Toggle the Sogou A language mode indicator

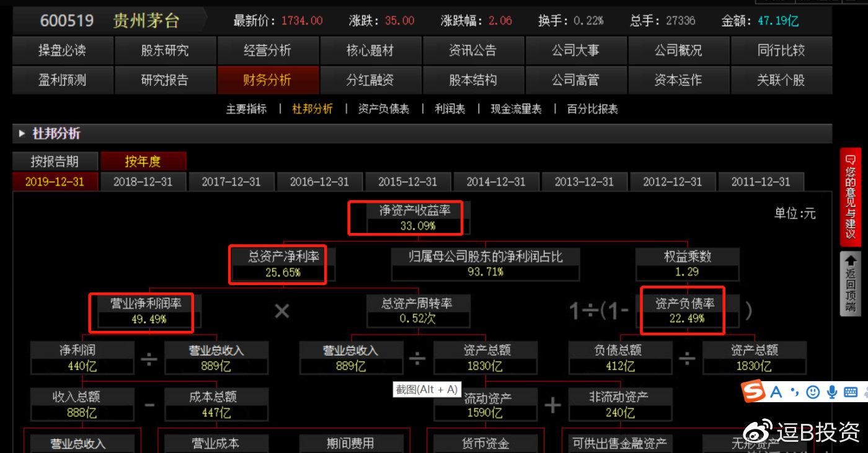[776, 392]
